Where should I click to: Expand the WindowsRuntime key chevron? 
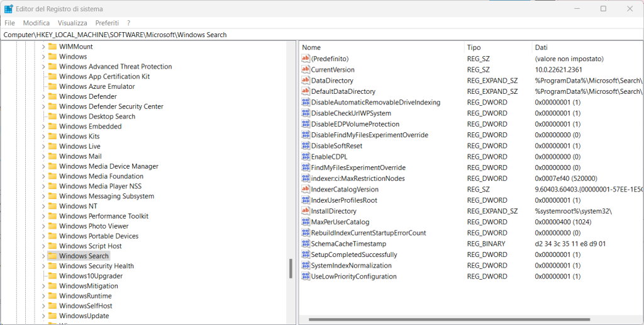43,296
